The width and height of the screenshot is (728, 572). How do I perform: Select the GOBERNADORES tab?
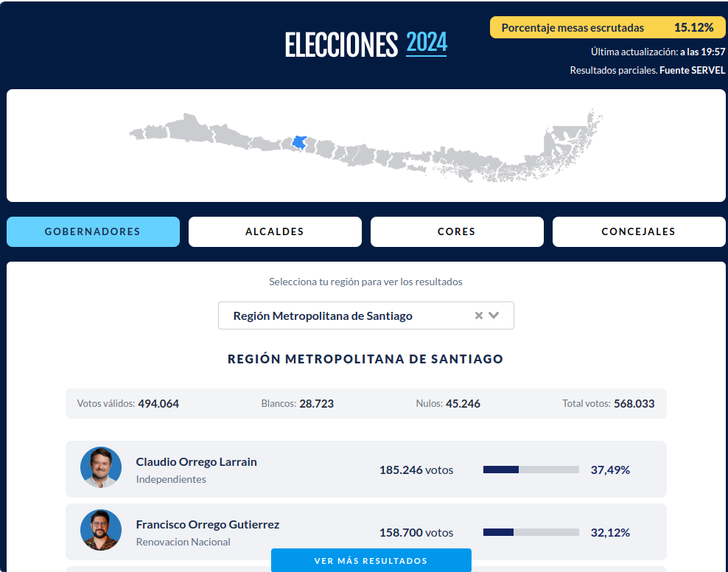[93, 231]
